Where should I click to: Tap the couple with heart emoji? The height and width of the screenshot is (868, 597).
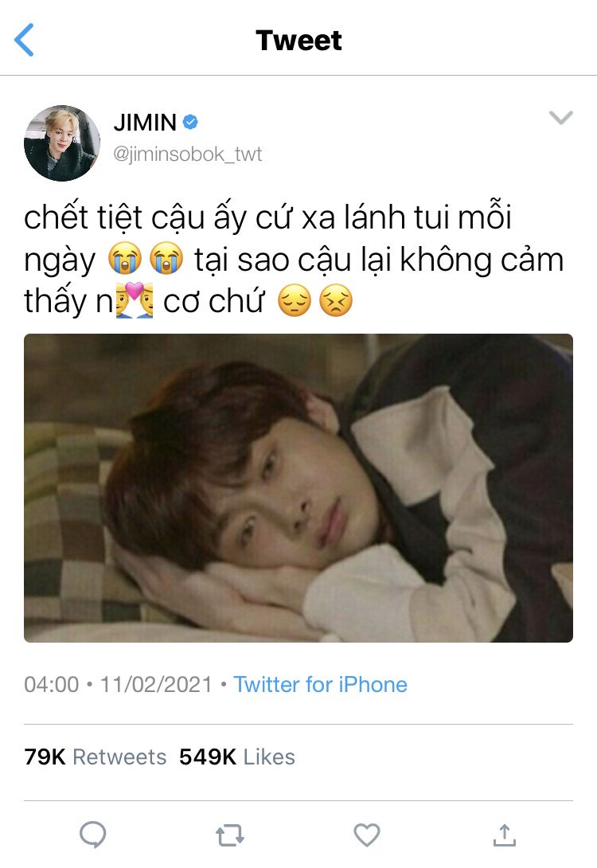(135, 300)
